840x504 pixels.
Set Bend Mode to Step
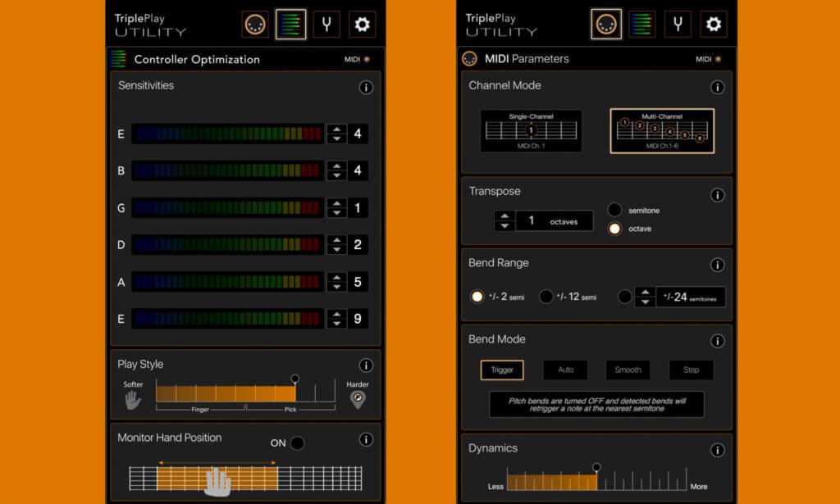point(691,370)
